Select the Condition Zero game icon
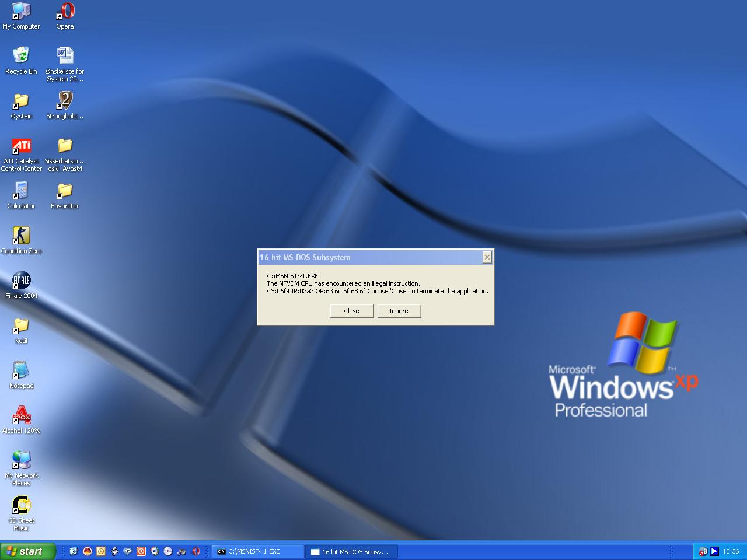Viewport: 747px width, 560px height. (x=22, y=240)
